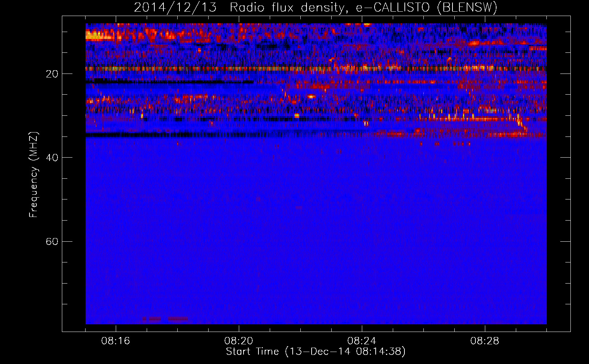Select the 08:24 time tick label
Screen dimensions: 589x364
[x=362, y=341]
